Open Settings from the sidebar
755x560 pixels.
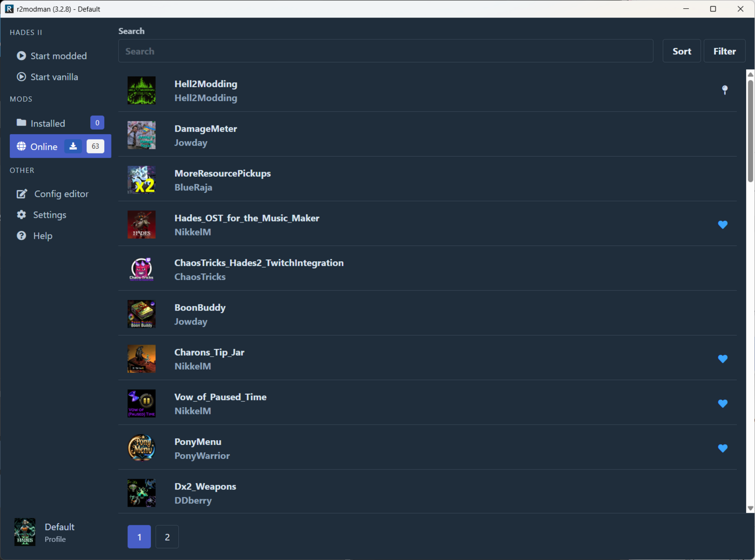pyautogui.click(x=60, y=215)
